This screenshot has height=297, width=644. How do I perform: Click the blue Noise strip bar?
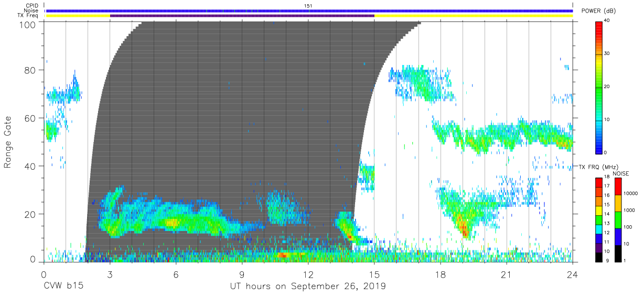pyautogui.click(x=309, y=10)
